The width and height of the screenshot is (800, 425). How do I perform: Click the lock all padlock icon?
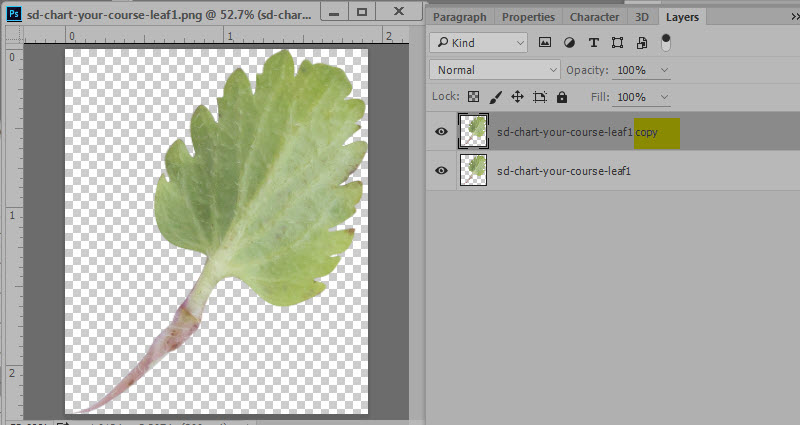[562, 97]
